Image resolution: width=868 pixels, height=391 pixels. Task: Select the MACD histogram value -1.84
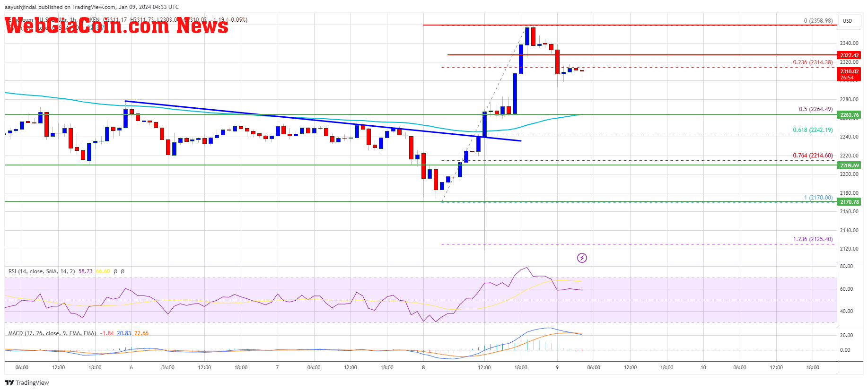tap(108, 333)
